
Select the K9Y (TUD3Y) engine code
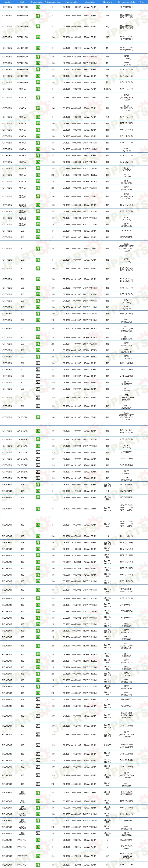click(x=126, y=363)
